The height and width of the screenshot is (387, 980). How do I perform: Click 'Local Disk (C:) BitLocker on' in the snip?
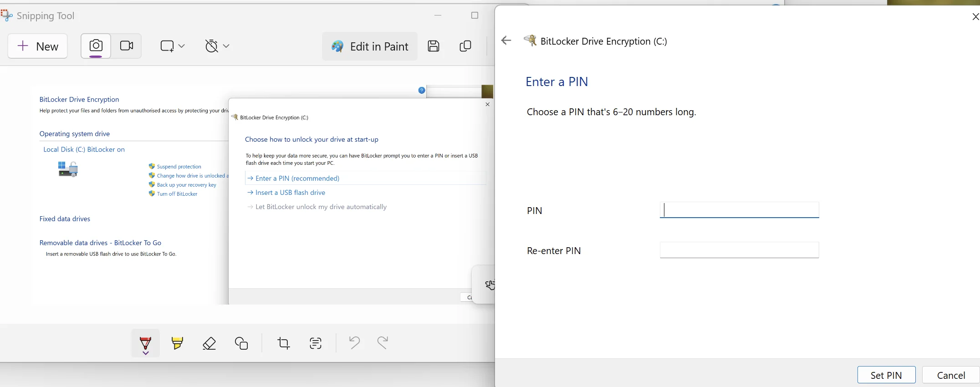click(84, 149)
